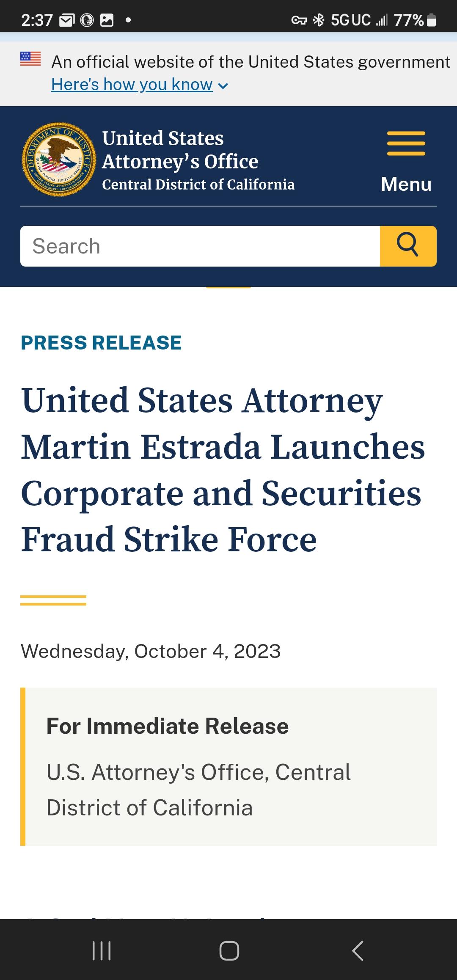Image resolution: width=457 pixels, height=980 pixels.
Task: Click the Department of Justice seal logo
Action: (59, 159)
